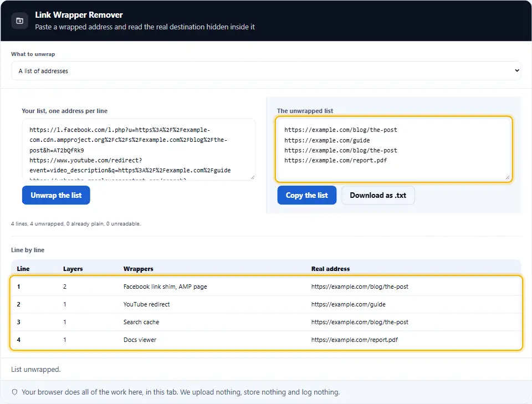Click "https://example.com/report.pdf" in the Docs viewer row
This screenshot has width=532, height=404.
coord(355,340)
